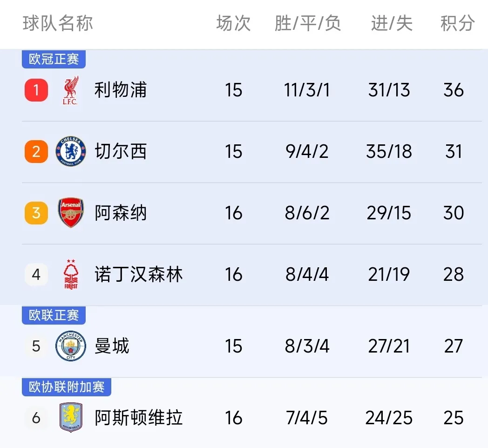This screenshot has height=448, width=488.
Task: Open the Chelsea club badge
Action: (71, 151)
